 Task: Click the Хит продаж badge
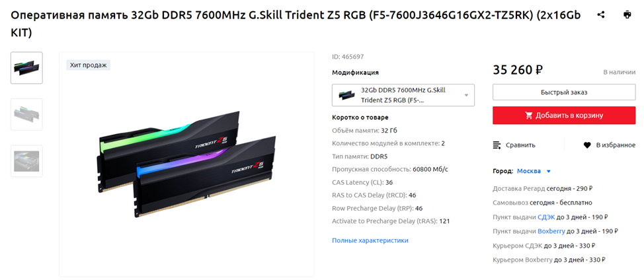tap(89, 65)
